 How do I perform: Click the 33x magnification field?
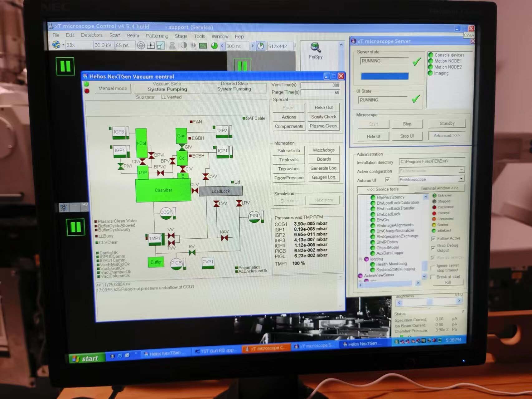click(x=79, y=45)
